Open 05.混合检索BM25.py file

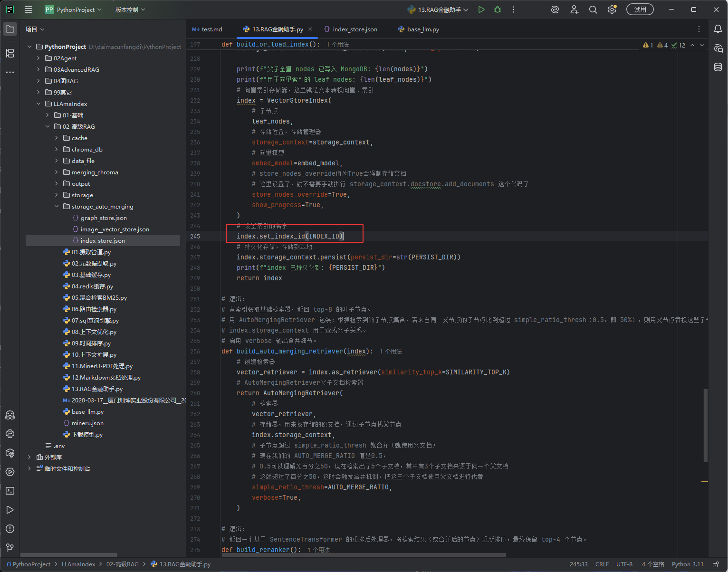click(x=99, y=297)
